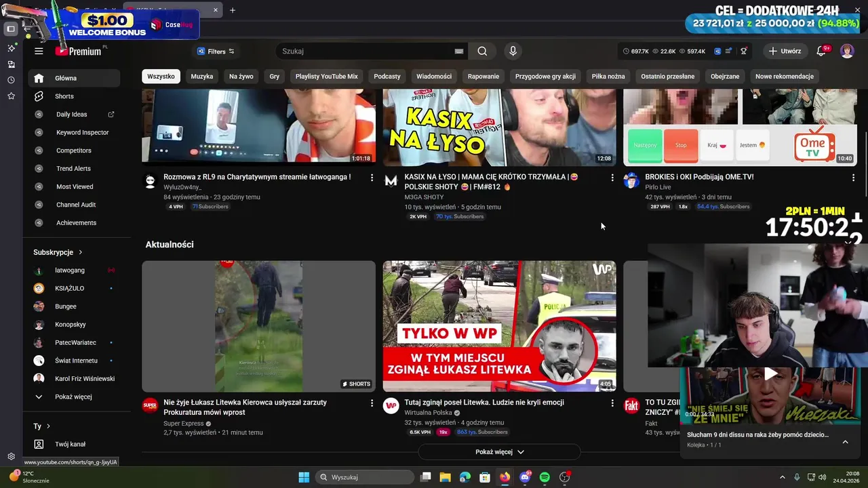Open Shorts in the sidebar
Screen dimensions: 868x488
(75, 96)
